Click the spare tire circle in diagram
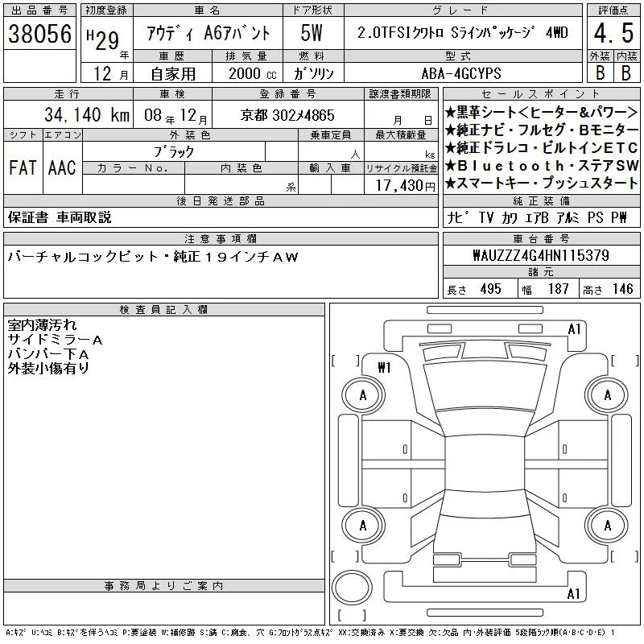Screen dimensions: 644x644 click(x=352, y=588)
